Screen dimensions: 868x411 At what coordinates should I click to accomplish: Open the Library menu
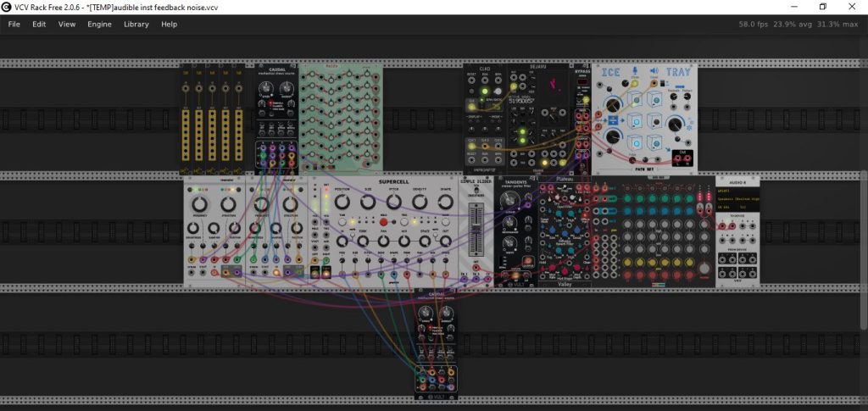point(136,25)
